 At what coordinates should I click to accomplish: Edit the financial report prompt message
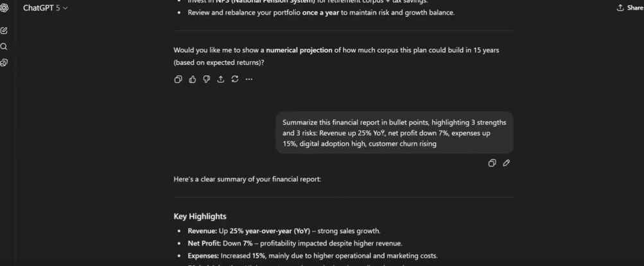click(507, 163)
